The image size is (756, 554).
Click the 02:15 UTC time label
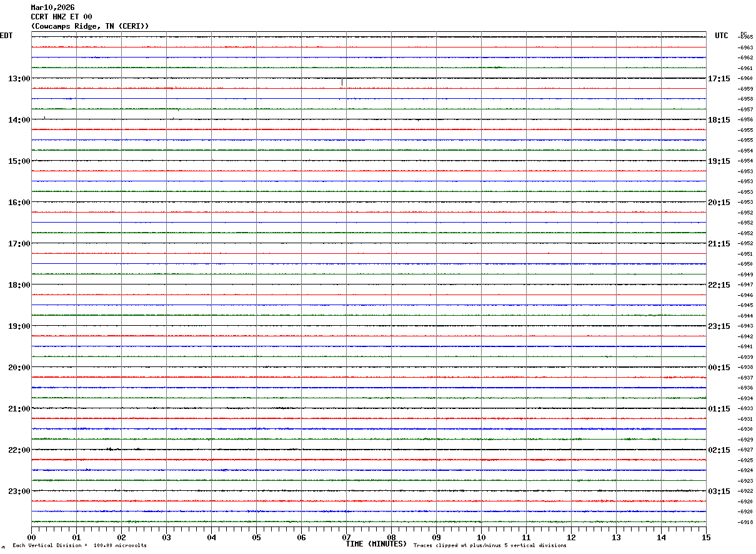[x=719, y=450]
